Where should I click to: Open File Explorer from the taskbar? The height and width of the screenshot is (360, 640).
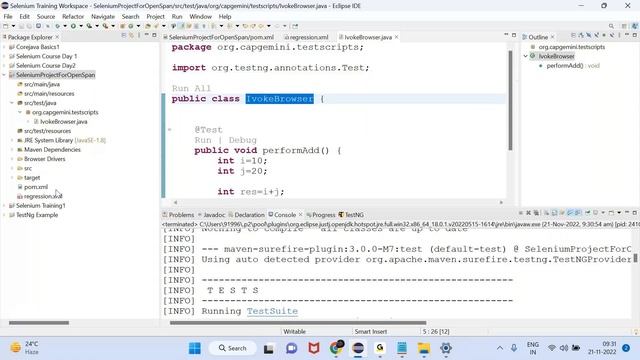[x=423, y=348]
